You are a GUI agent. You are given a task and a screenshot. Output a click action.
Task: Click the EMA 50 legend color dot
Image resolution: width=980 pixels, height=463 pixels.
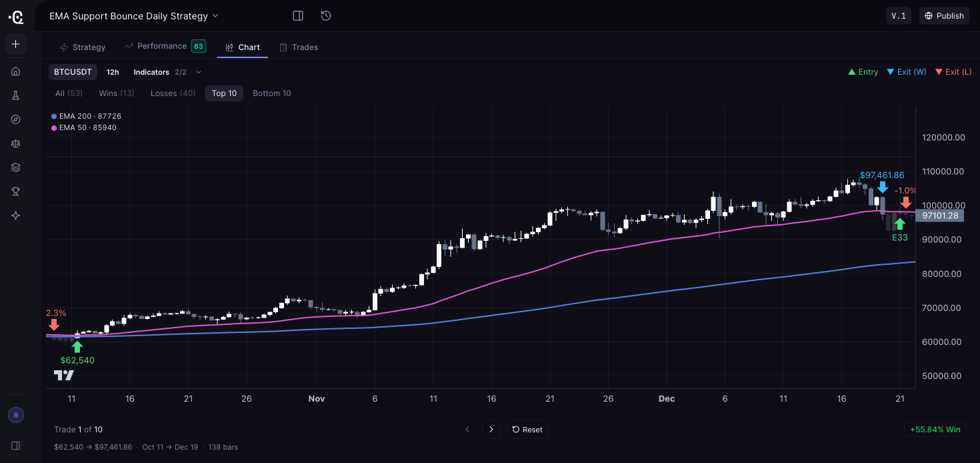click(54, 127)
